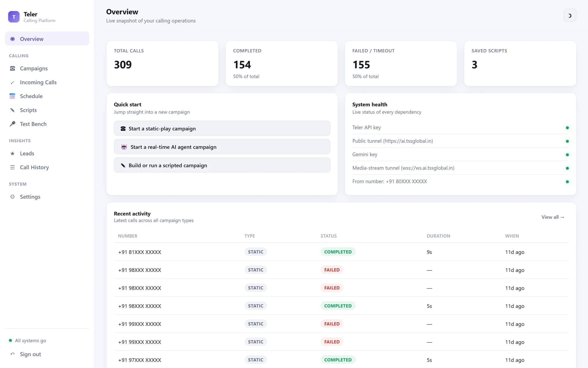
Task: Click the Campaigns telephone icon
Action: [13, 68]
